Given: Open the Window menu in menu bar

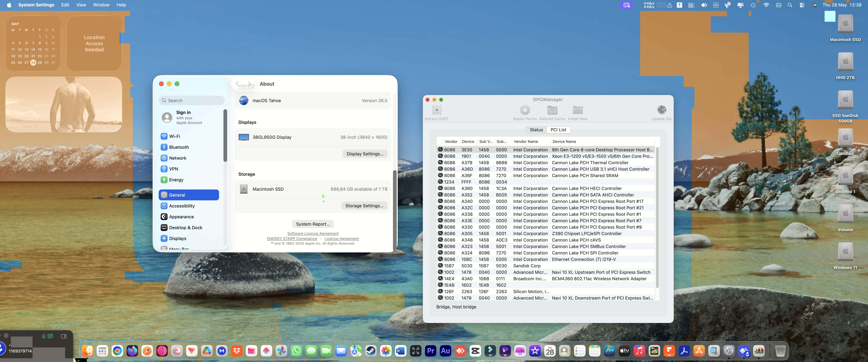Looking at the screenshot, I should 101,5.
